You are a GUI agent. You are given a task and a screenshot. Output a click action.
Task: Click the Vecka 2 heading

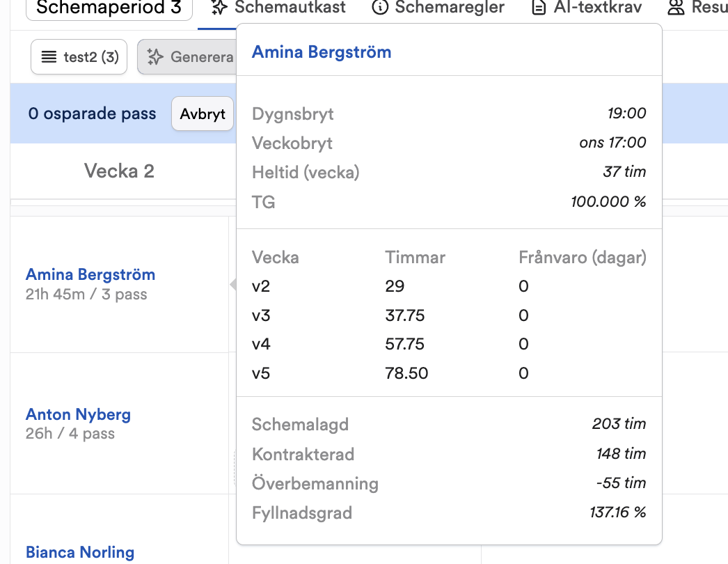click(x=119, y=171)
